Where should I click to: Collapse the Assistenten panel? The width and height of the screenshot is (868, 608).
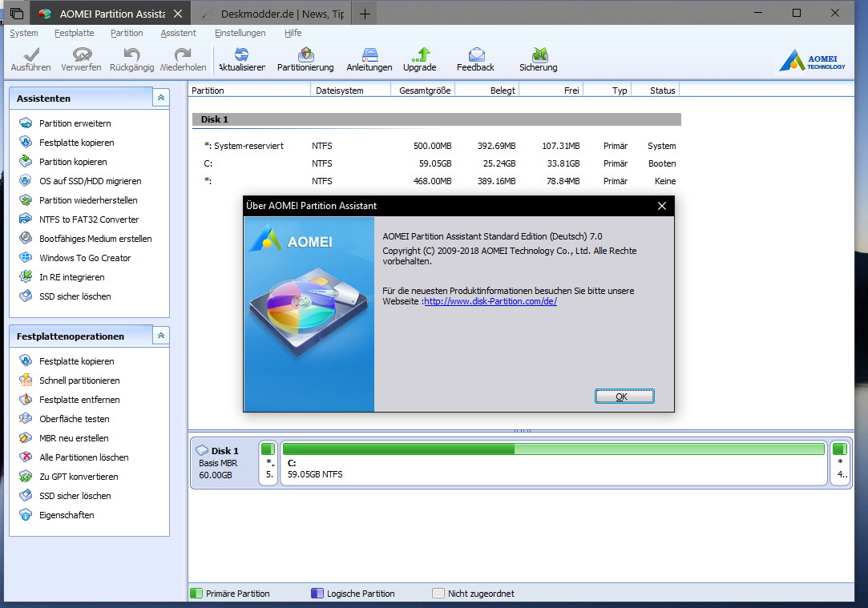click(160, 98)
